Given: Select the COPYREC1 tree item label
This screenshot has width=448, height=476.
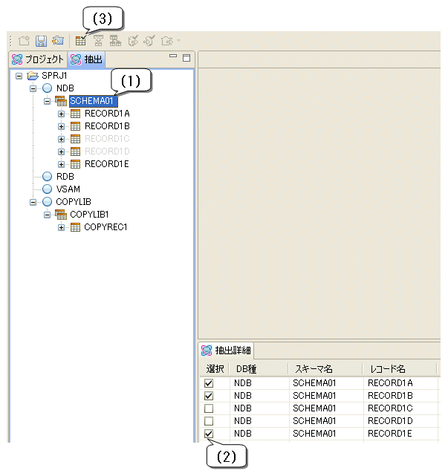Looking at the screenshot, I should coord(105,227).
